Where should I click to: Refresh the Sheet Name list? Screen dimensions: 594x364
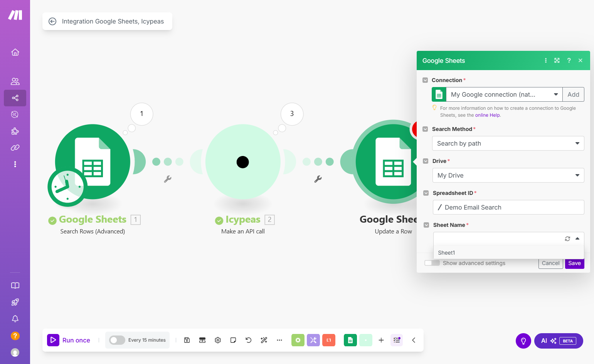click(567, 239)
